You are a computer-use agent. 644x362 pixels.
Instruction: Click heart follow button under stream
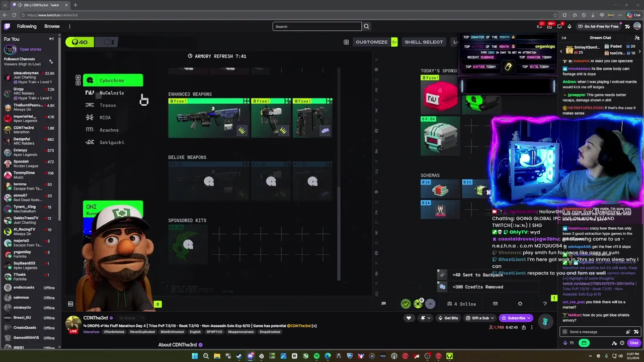409,318
